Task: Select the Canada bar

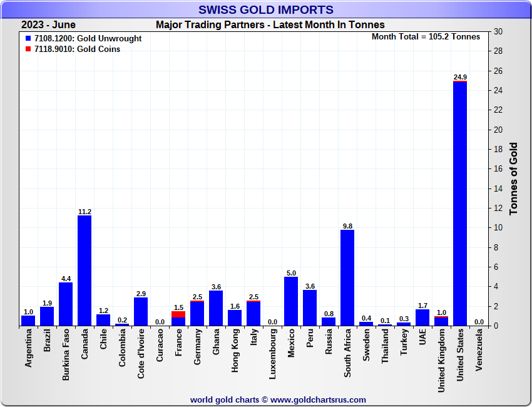Action: pyautogui.click(x=84, y=270)
